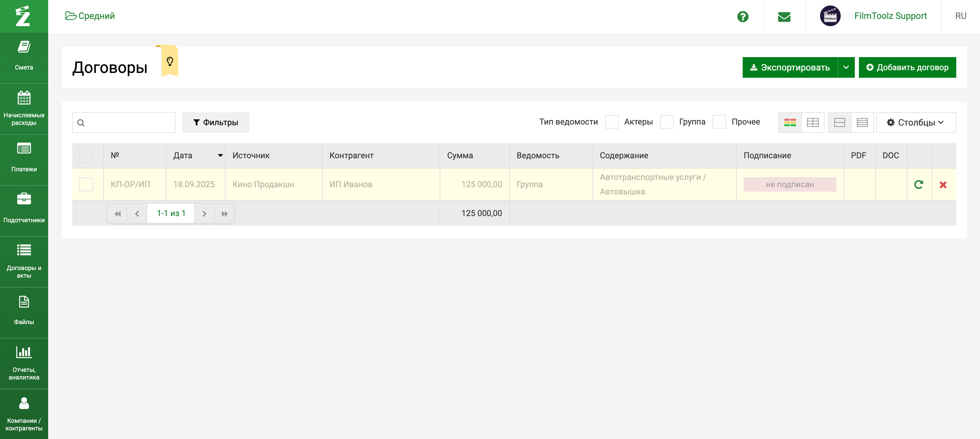Check the Группа statement type box

[667, 122]
